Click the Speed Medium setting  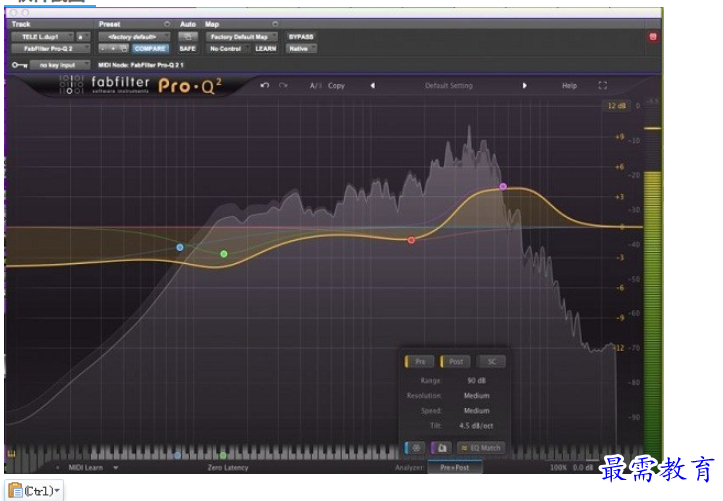coord(476,410)
